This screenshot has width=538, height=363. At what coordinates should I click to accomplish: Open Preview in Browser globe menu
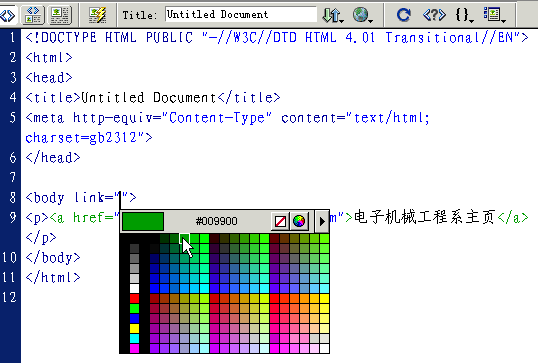pyautogui.click(x=363, y=15)
